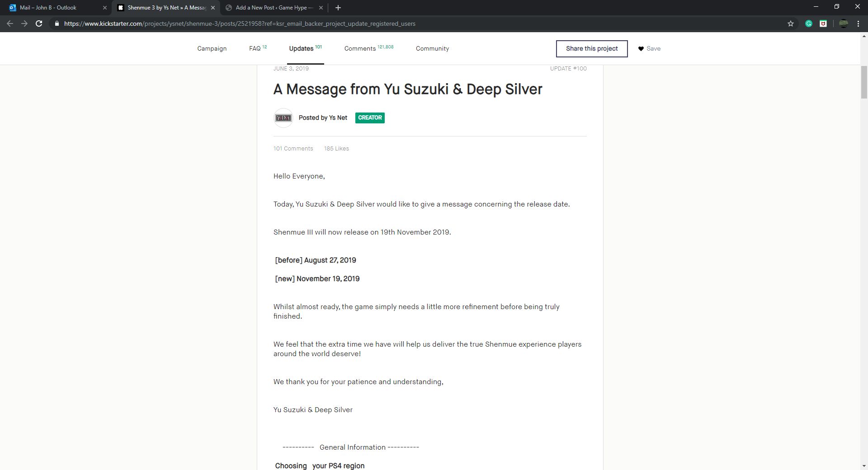Switch to Add a New Post tab

pyautogui.click(x=274, y=8)
